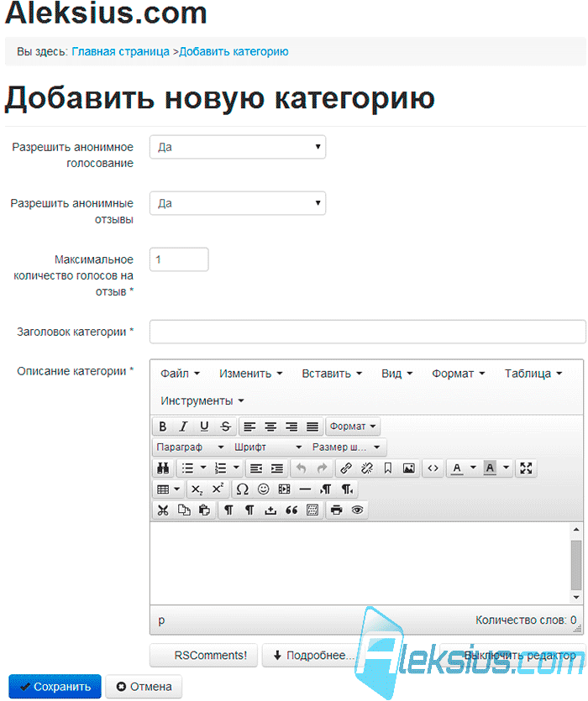Open the Файл editor menu
588x701 pixels.
[180, 374]
